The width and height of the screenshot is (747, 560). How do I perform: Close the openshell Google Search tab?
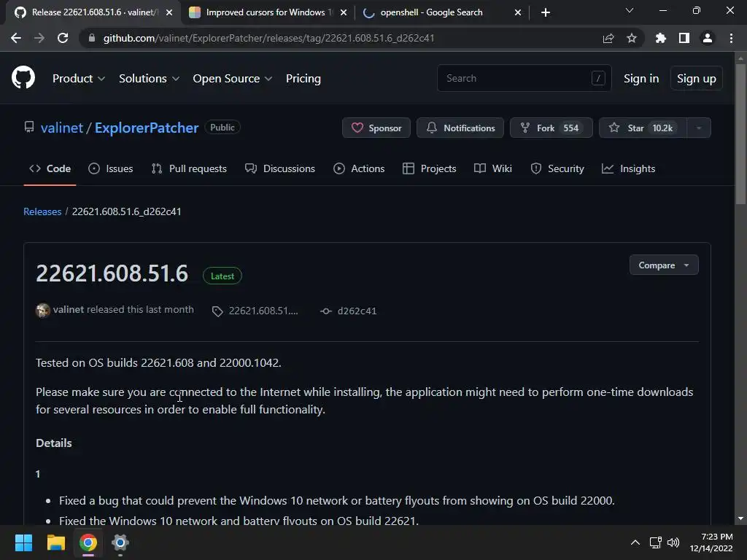[x=518, y=12]
